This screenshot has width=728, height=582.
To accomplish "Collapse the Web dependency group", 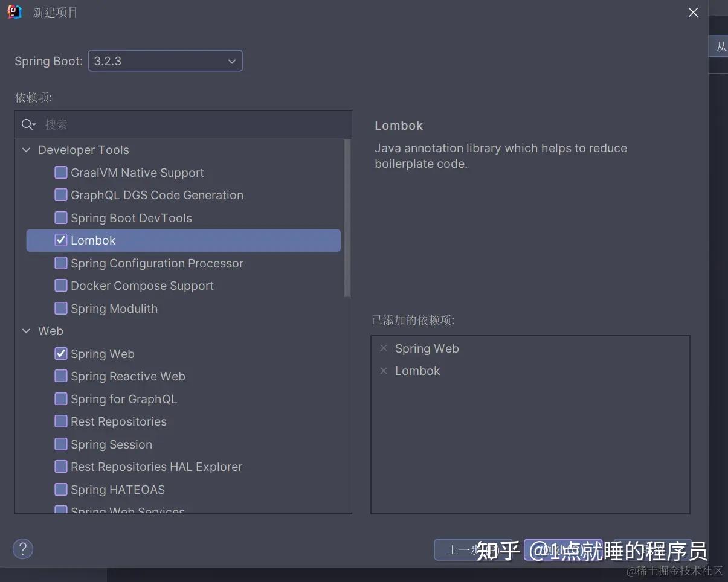I will 26,331.
